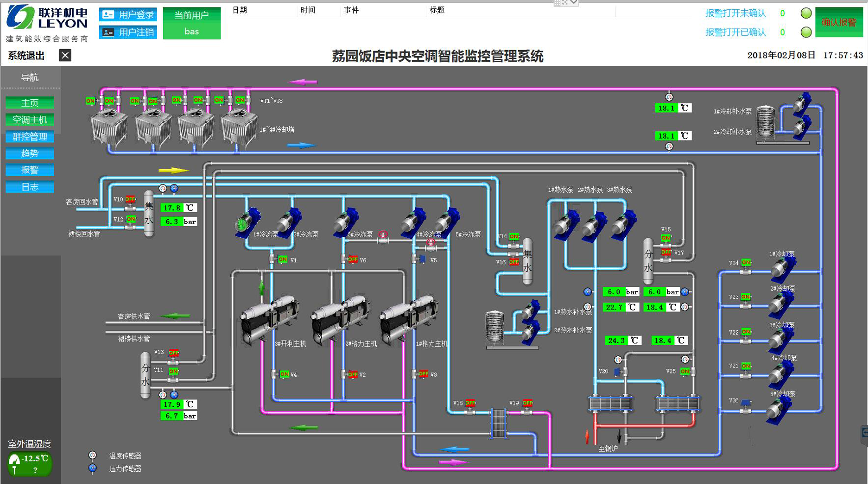Toggle valve V24 ON indicator
The image size is (868, 484).
coord(746,263)
